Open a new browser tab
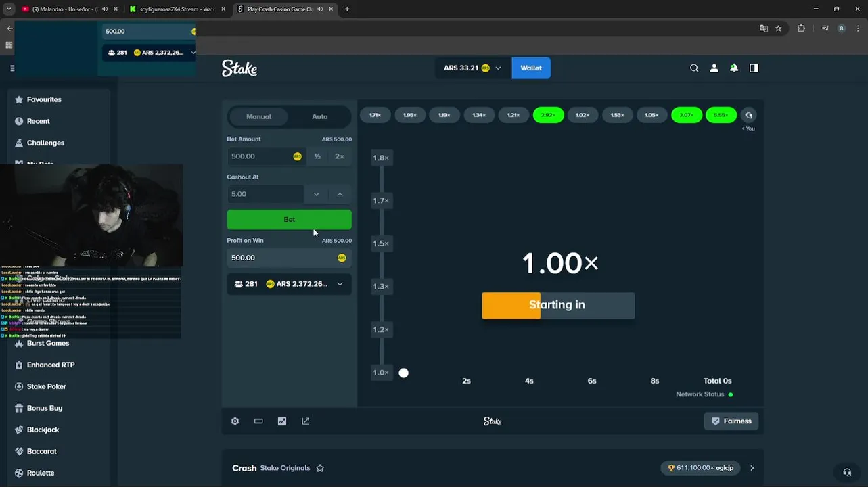868x487 pixels. coord(347,9)
